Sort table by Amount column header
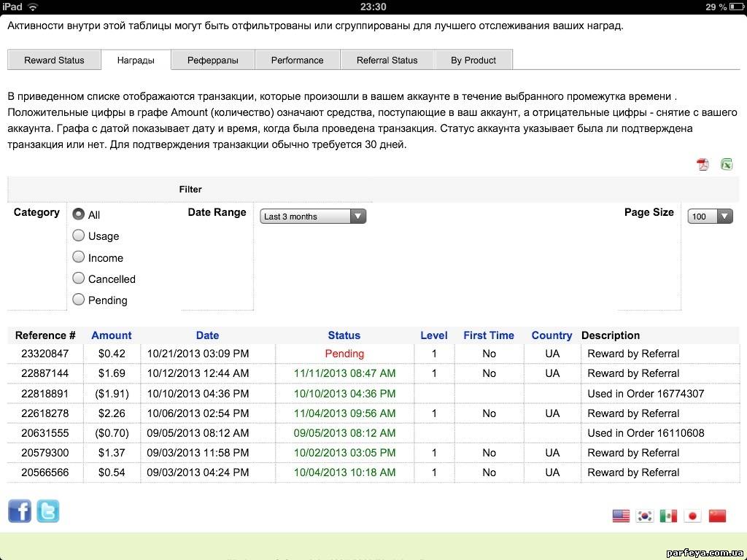 [x=112, y=335]
